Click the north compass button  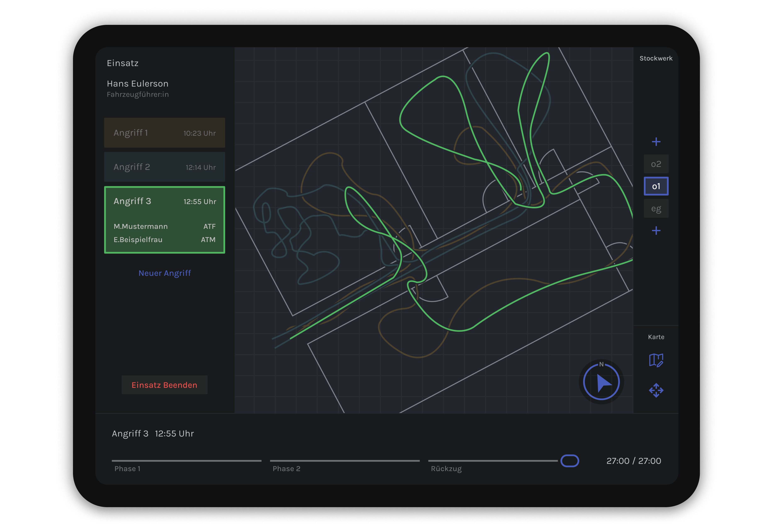(x=601, y=382)
